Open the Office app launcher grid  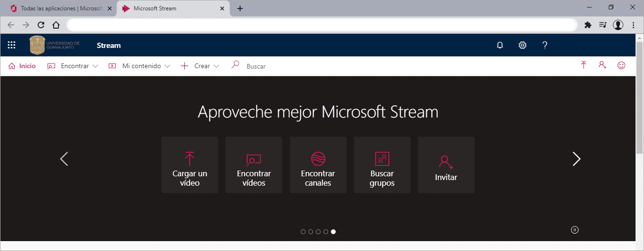(12, 45)
